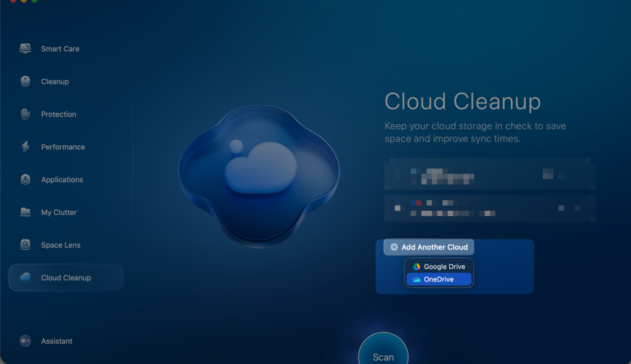Image resolution: width=631 pixels, height=364 pixels.
Task: Click the OneDrive cloud logo
Action: [x=416, y=279]
